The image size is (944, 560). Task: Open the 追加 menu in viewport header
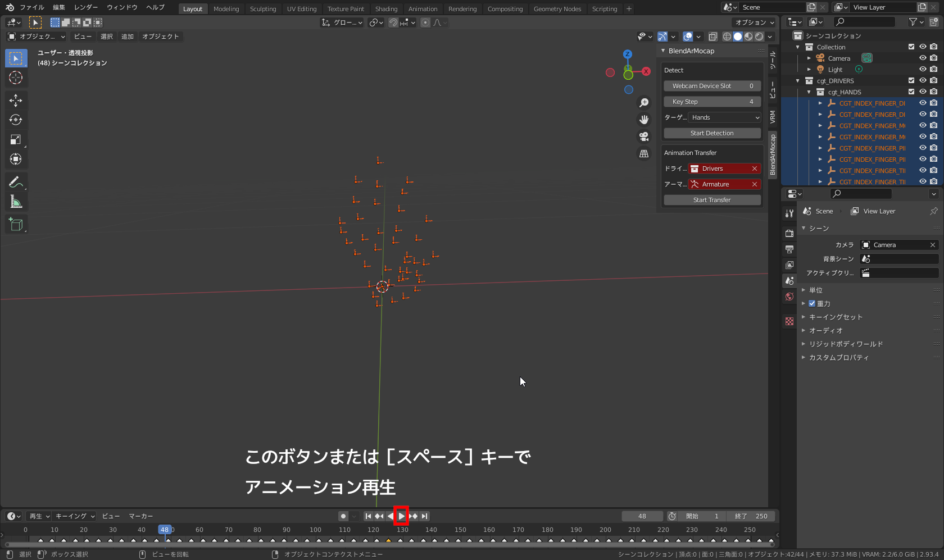128,37
